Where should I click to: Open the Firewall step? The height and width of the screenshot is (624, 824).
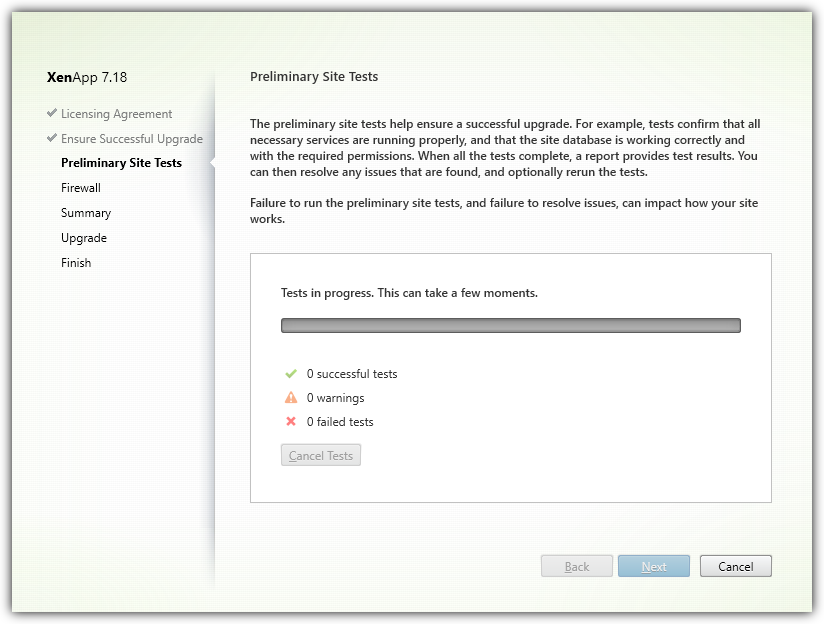81,188
